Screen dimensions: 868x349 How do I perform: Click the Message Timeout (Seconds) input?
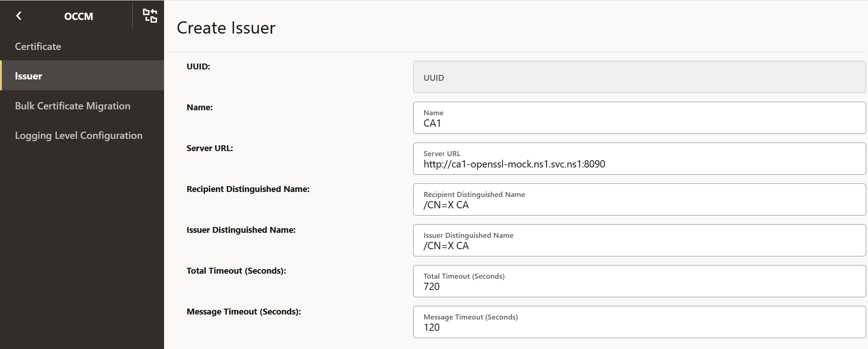(639, 322)
